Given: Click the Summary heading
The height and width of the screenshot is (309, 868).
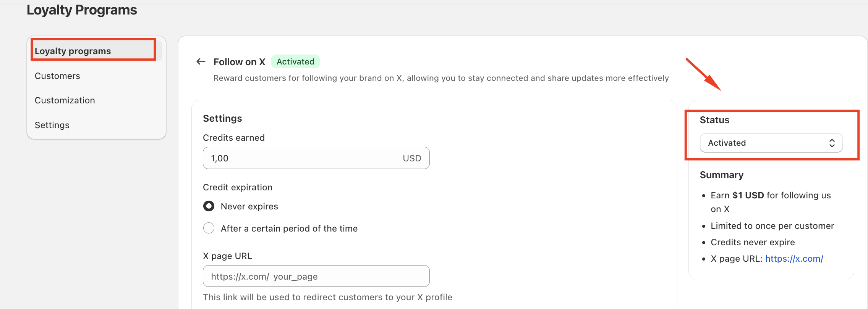Looking at the screenshot, I should point(721,175).
